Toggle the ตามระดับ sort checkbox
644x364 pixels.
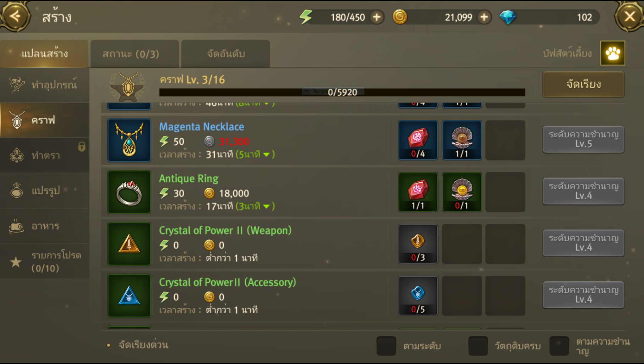[x=386, y=346]
